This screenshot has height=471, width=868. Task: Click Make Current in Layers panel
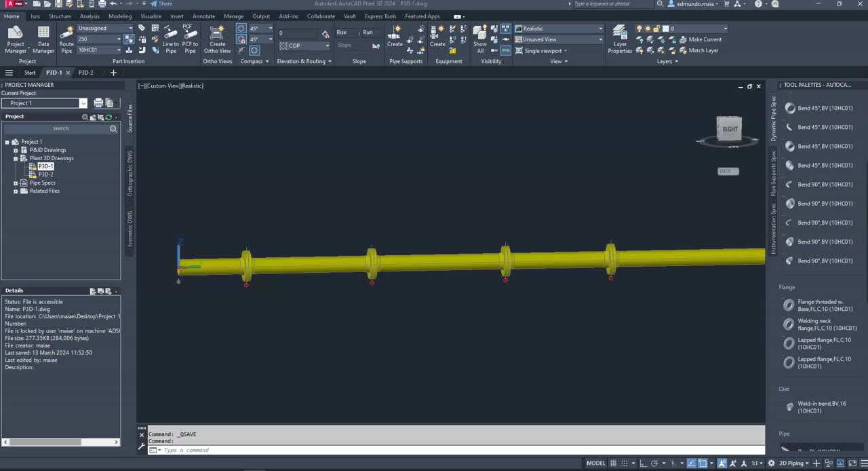pyautogui.click(x=705, y=39)
